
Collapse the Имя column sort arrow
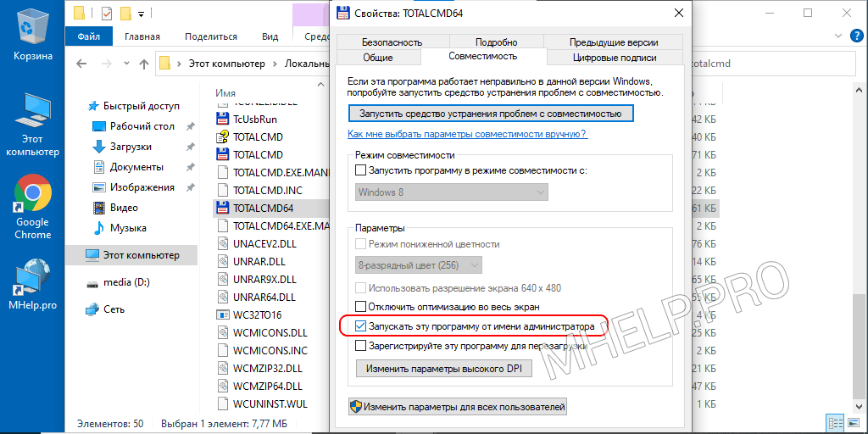pyautogui.click(x=320, y=85)
